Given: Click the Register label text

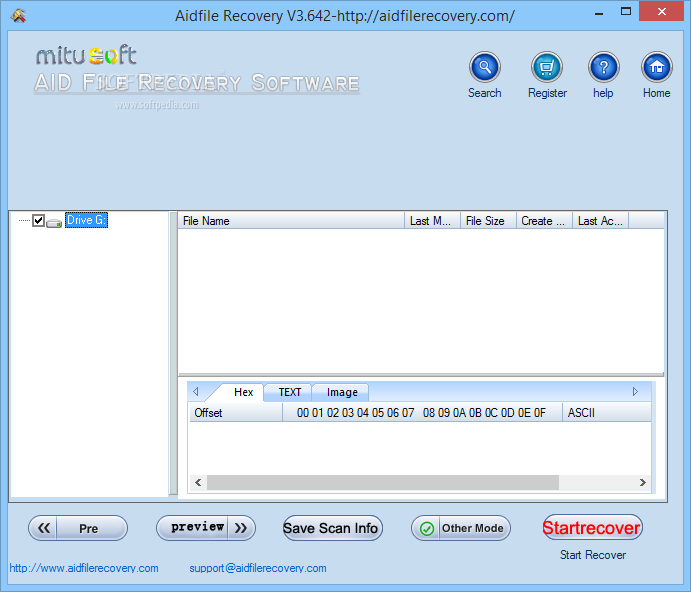Looking at the screenshot, I should coord(547,93).
